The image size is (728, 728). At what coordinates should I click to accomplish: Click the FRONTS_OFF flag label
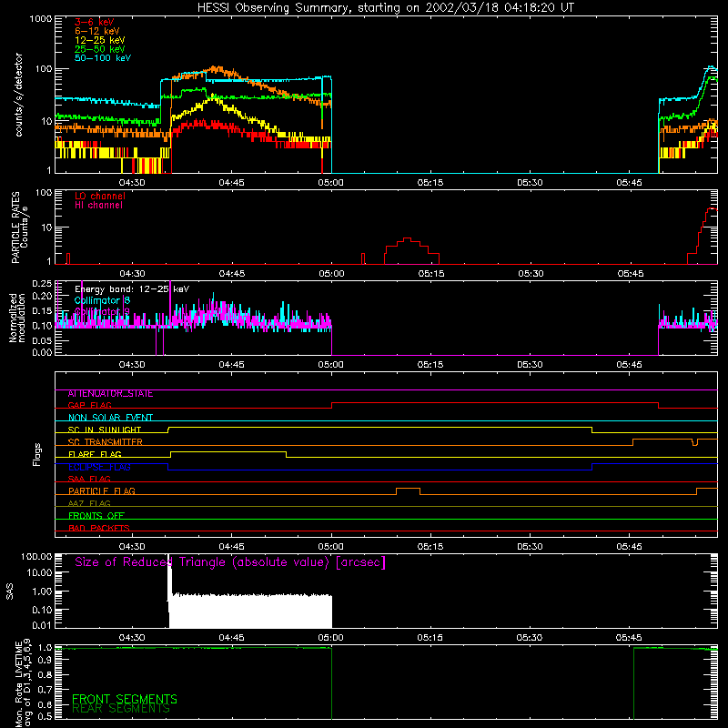point(96,516)
